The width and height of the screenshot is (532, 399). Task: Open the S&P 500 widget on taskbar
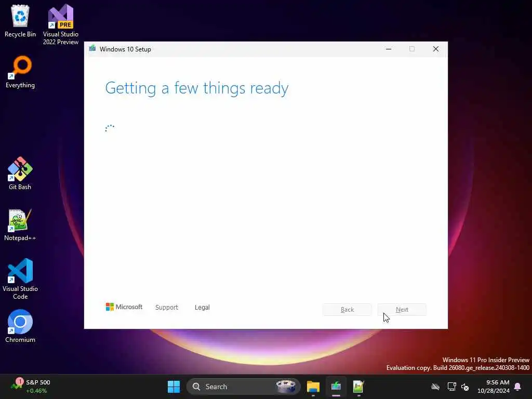coord(31,387)
